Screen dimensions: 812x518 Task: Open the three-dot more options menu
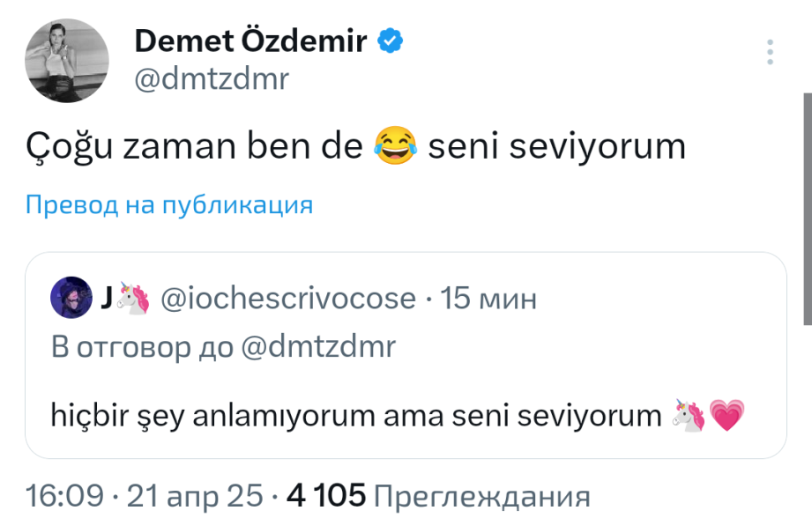771,52
